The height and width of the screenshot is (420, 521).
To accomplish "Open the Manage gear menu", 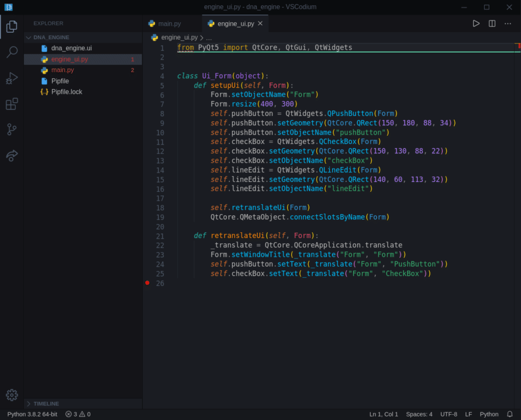I will tap(12, 394).
